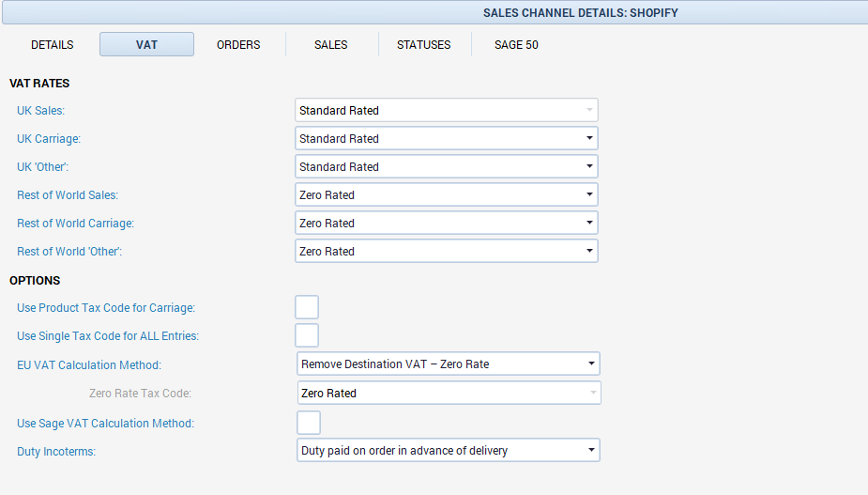Open the UK 'Other' VAT rate dropdown
Viewport: 868px width, 495px height.
589,166
